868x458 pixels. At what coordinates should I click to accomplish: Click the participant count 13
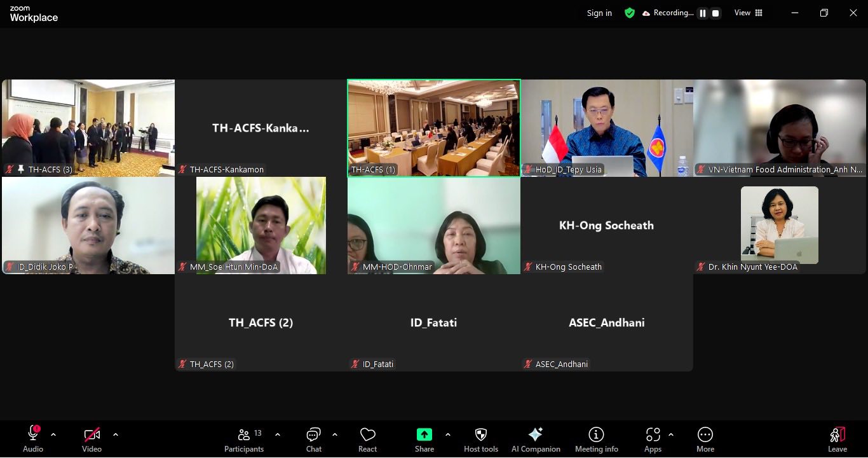[258, 433]
